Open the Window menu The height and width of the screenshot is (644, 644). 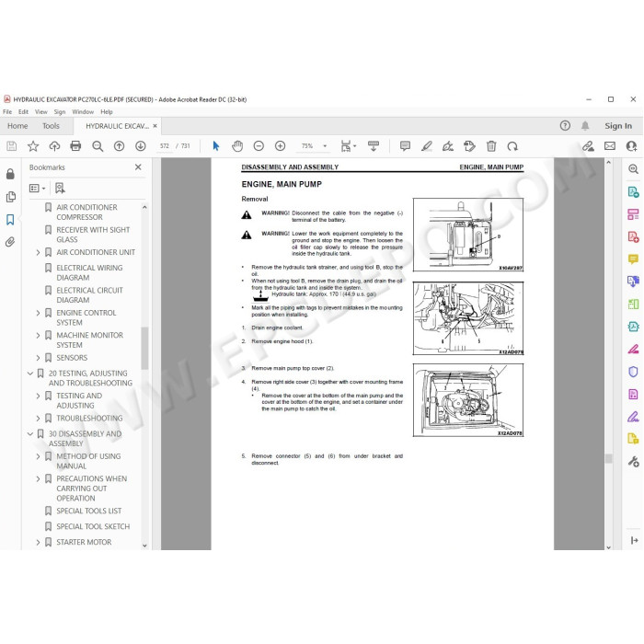click(83, 111)
